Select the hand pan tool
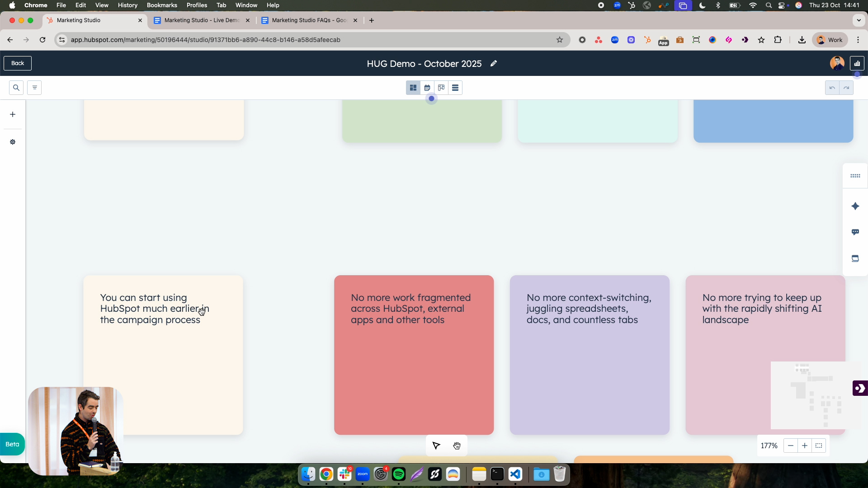 click(457, 446)
